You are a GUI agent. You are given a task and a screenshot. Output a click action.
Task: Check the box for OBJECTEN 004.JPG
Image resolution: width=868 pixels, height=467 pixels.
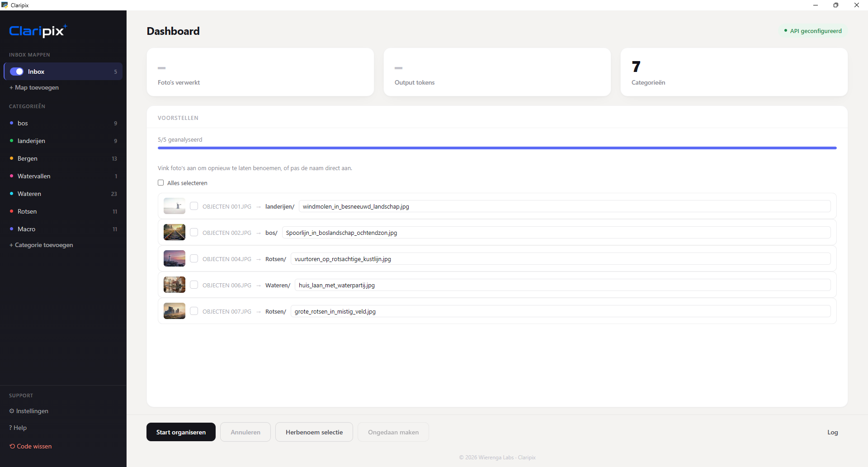point(194,259)
